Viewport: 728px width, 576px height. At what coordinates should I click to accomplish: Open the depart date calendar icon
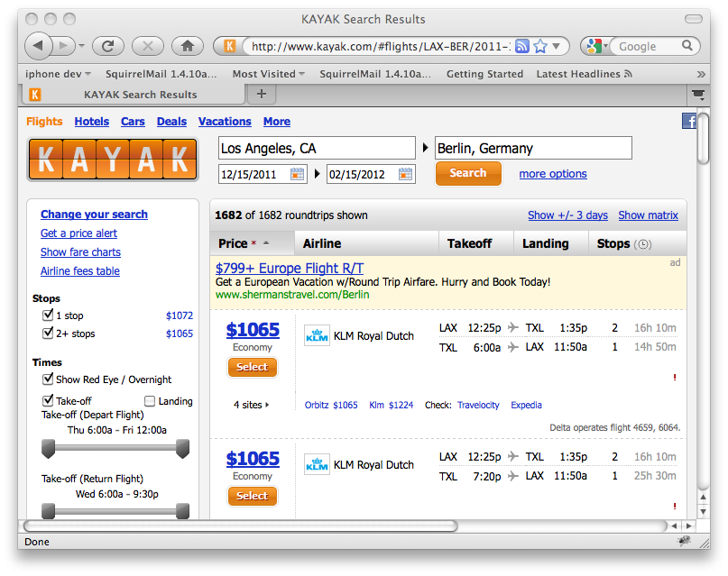(x=297, y=173)
